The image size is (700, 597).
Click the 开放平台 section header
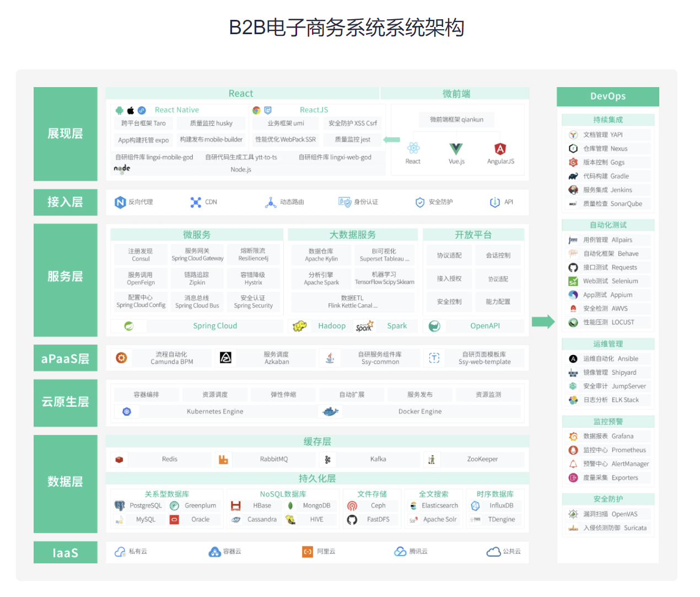click(473, 235)
